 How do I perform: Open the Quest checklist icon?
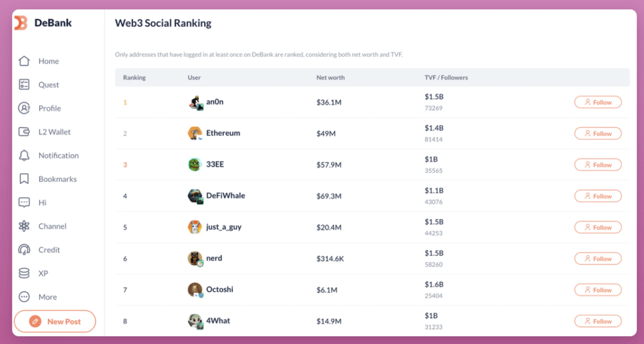click(x=24, y=84)
